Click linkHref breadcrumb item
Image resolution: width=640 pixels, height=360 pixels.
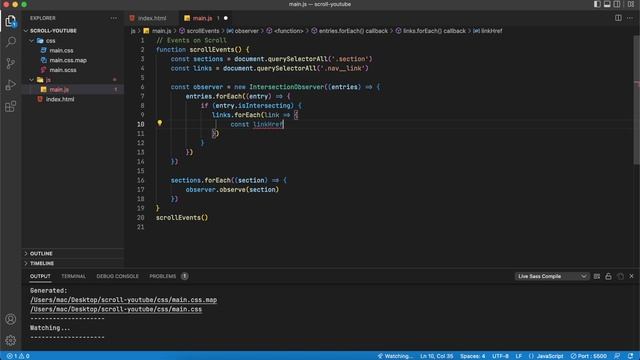tap(491, 31)
